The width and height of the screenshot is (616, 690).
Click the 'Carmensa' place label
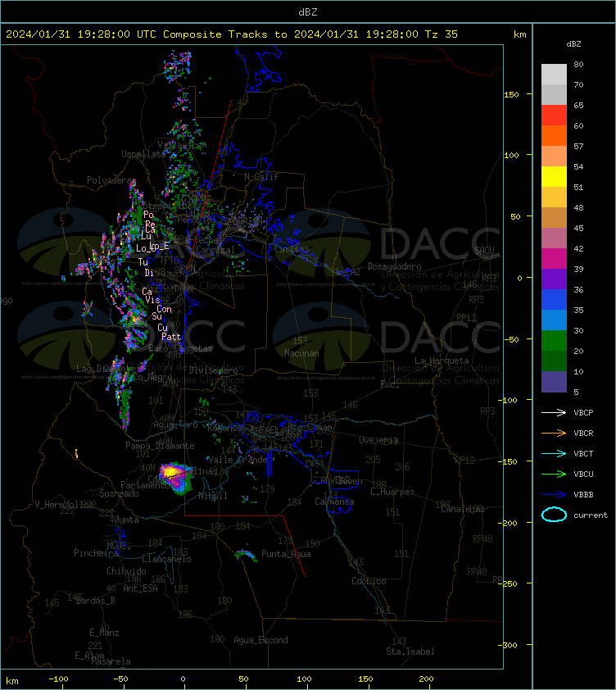(x=334, y=502)
